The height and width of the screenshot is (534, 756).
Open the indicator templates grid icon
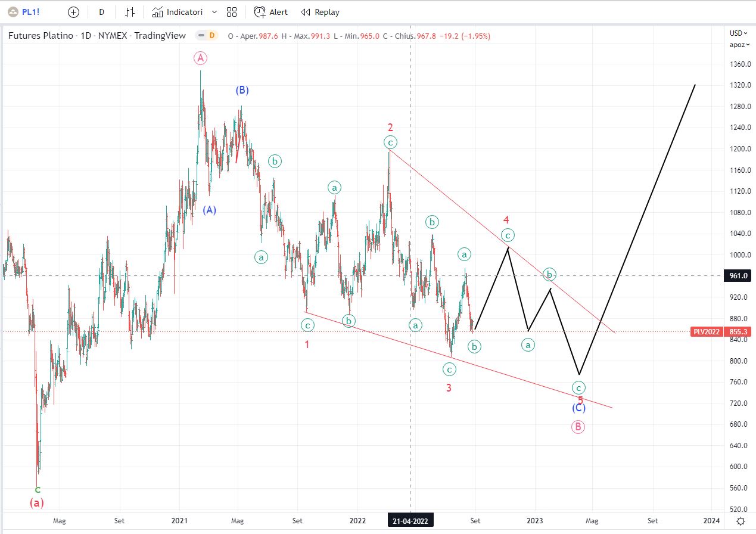click(x=232, y=12)
